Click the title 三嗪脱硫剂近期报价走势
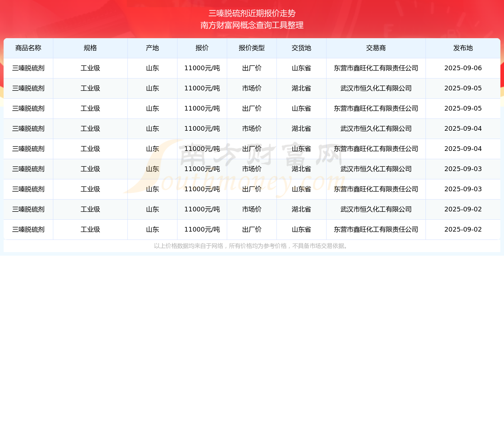The height and width of the screenshot is (434, 504). (252, 13)
